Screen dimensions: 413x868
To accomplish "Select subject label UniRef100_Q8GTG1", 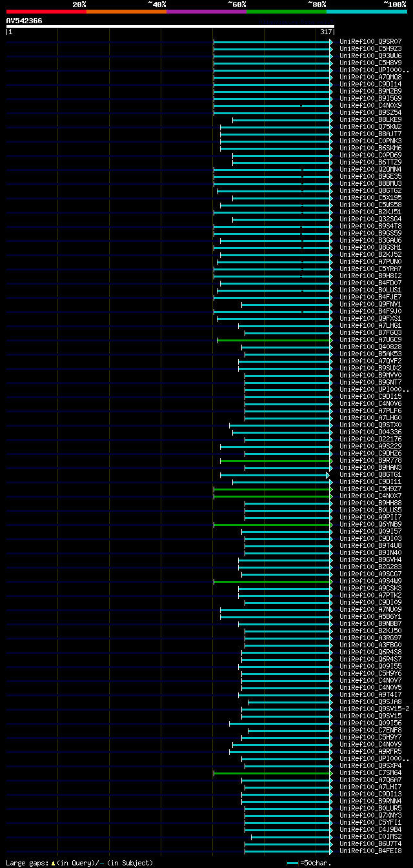I will 370,475.
